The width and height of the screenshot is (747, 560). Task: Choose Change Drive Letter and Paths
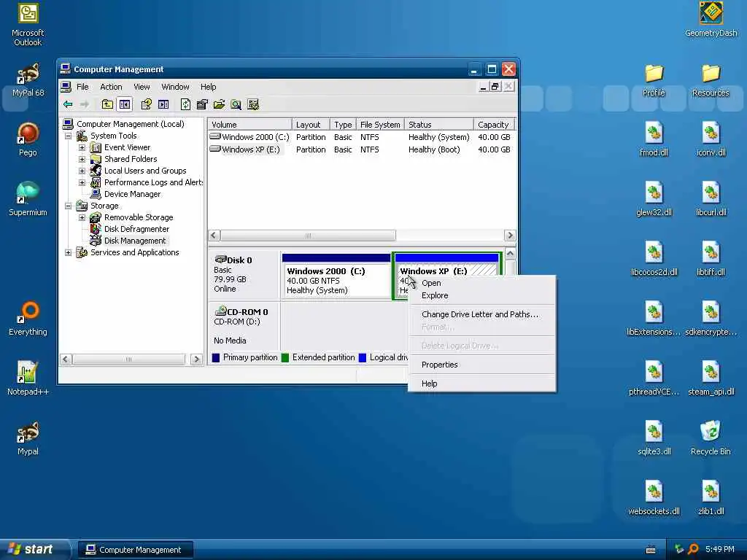click(x=481, y=314)
